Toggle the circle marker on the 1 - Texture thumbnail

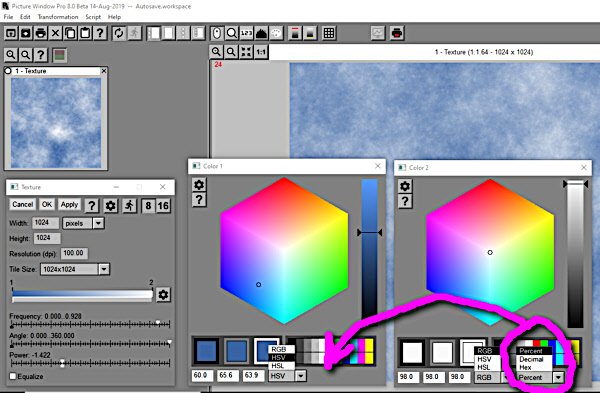(x=8, y=71)
